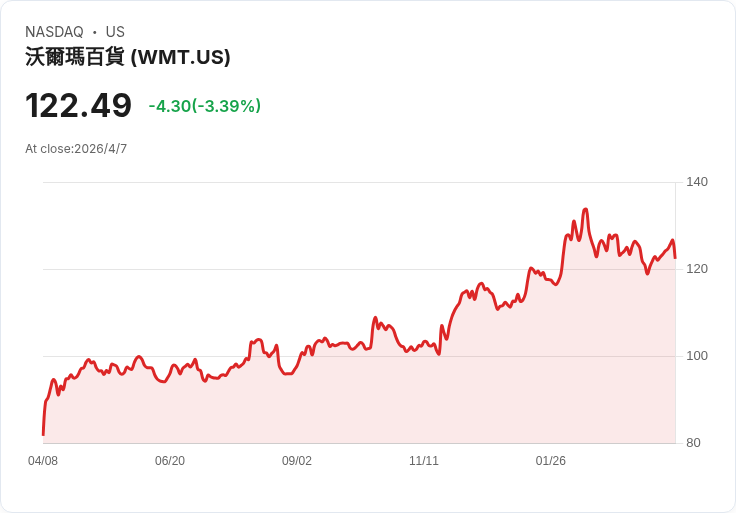
Task: Click the 80 price axis label
Action: 693,443
